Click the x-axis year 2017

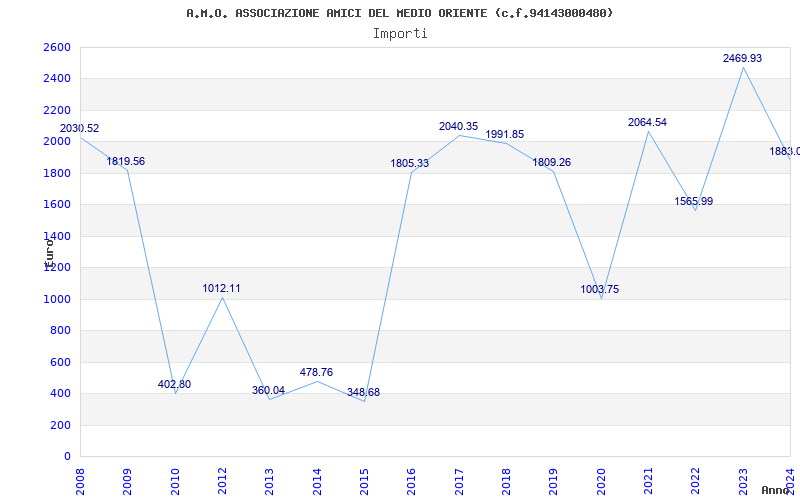tap(459, 481)
